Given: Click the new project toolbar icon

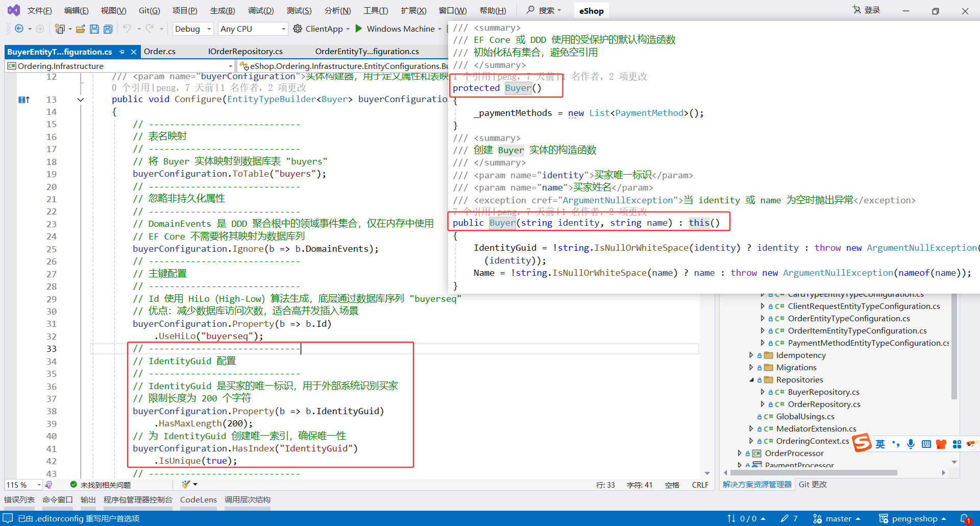Looking at the screenshot, I should pos(60,29).
